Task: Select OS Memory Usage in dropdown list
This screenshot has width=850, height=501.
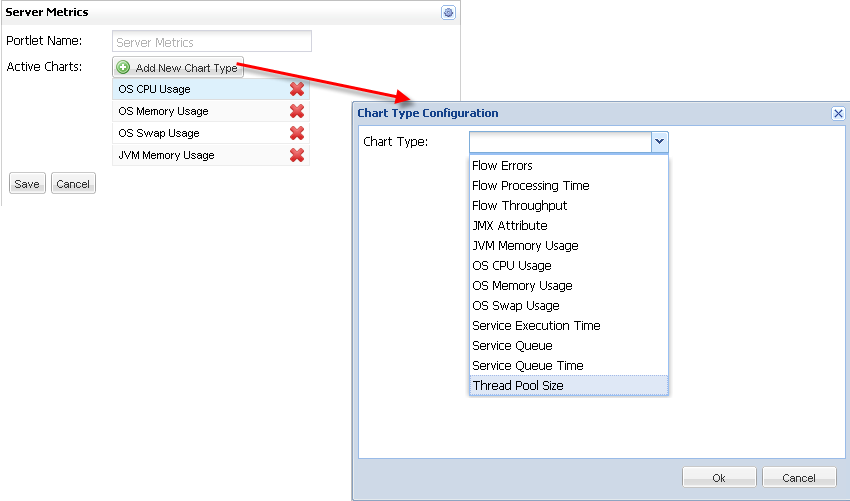Action: point(569,286)
